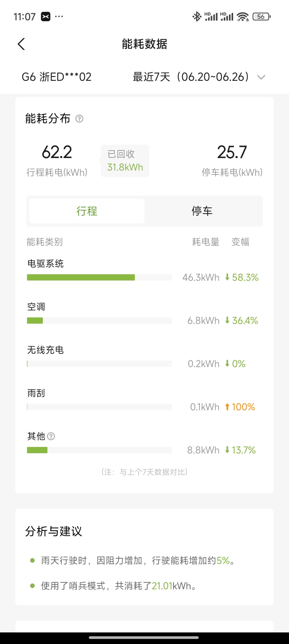This screenshot has height=644, width=289.
Task: Tap the 62.2 行程耗电 value
Action: [57, 152]
